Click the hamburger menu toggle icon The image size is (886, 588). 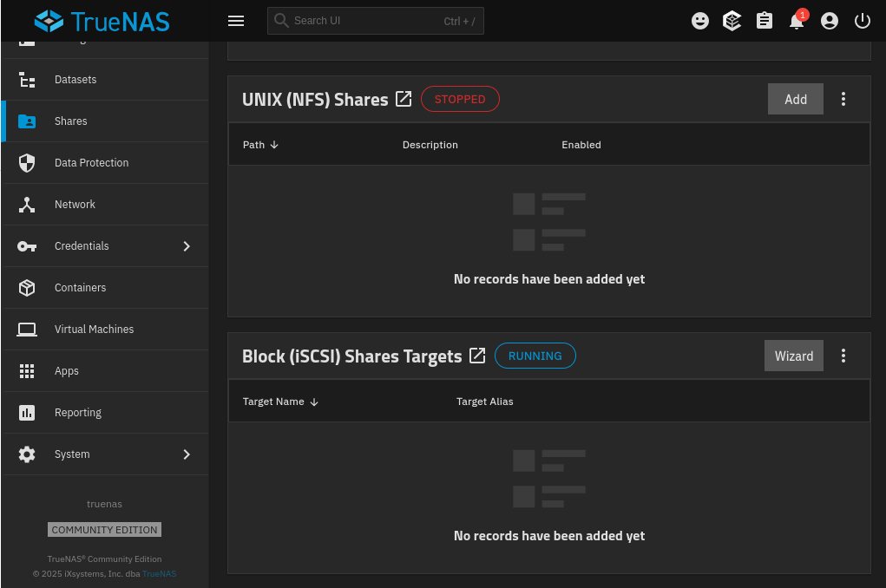pos(236,21)
